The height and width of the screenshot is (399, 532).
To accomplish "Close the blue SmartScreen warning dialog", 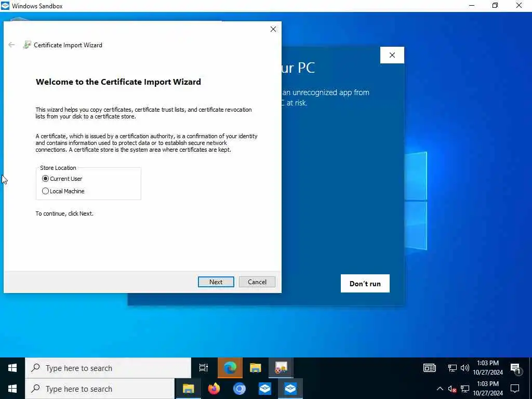I will 392,55.
